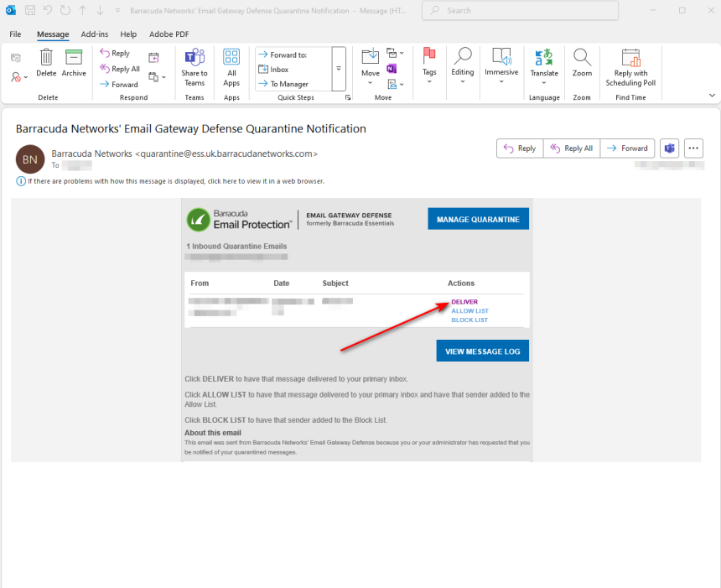
Task: Click the BLOCK LIST link
Action: [469, 320]
